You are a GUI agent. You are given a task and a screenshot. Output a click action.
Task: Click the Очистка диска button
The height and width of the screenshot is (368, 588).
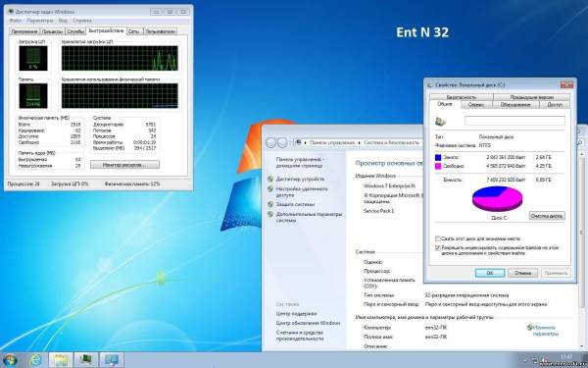pyautogui.click(x=547, y=216)
